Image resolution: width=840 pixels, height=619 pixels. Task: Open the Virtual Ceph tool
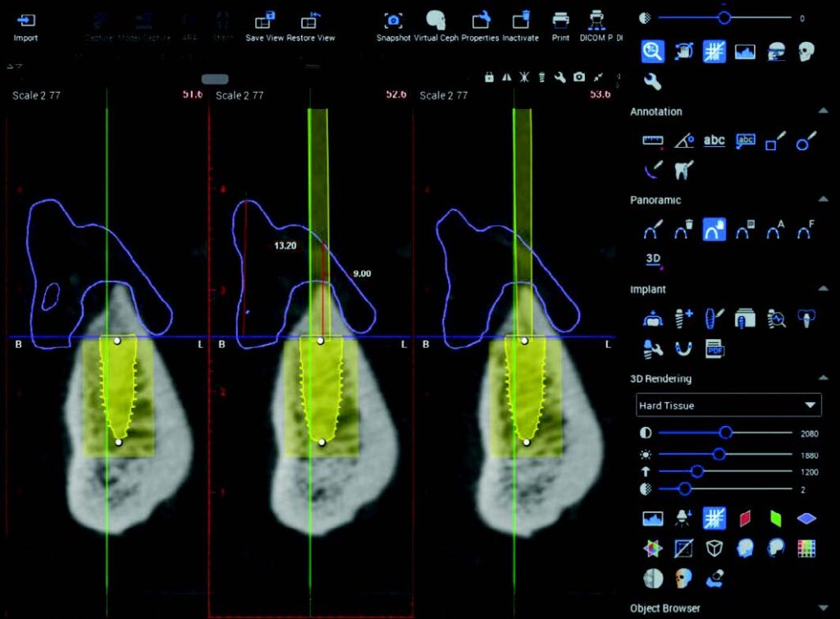click(436, 21)
